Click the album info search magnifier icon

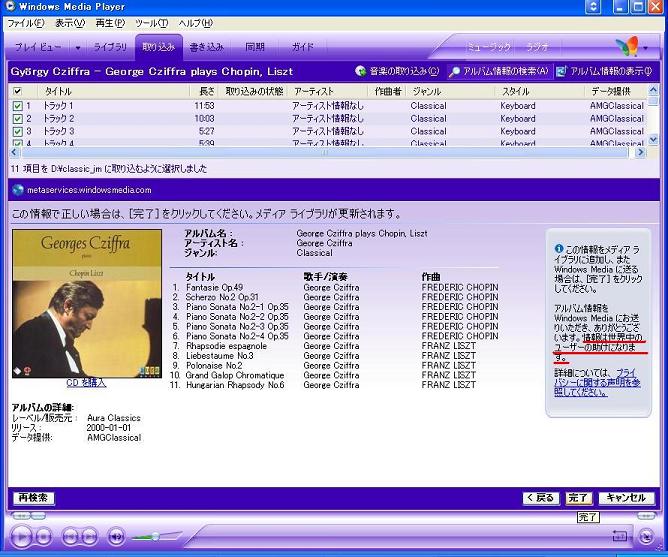tap(455, 71)
